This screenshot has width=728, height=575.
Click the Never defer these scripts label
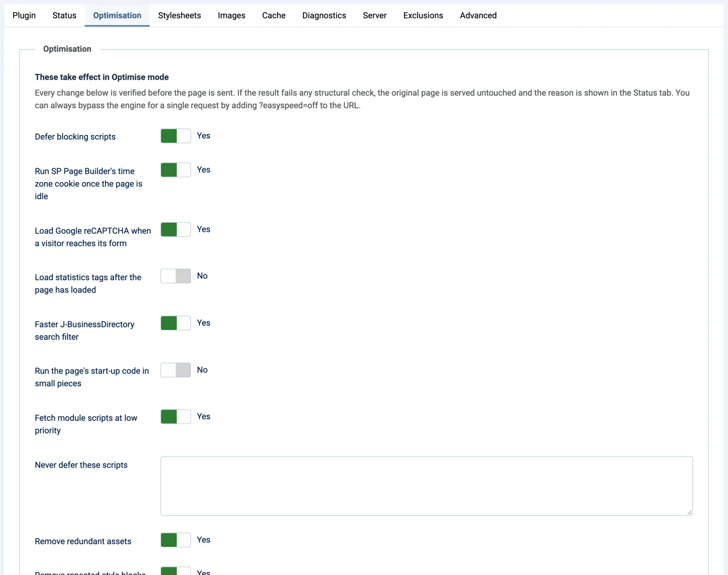pos(81,465)
